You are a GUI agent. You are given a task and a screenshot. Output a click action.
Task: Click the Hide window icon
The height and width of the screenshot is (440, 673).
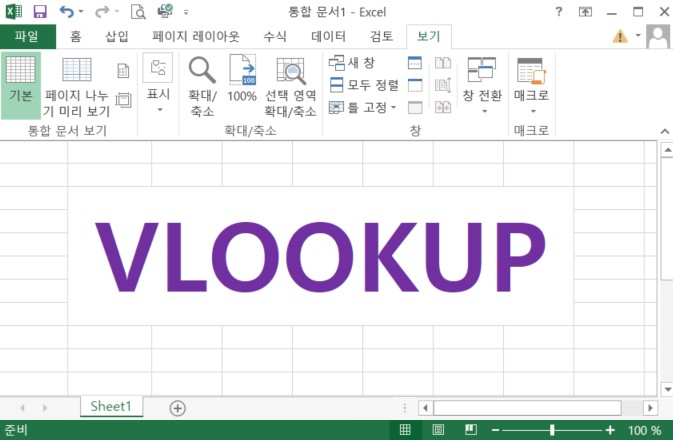click(x=415, y=85)
